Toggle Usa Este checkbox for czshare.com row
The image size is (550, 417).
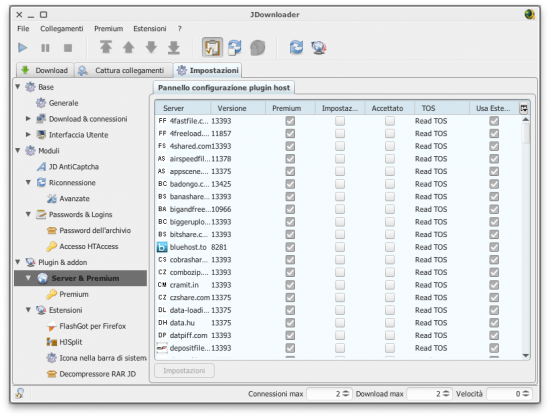click(494, 297)
